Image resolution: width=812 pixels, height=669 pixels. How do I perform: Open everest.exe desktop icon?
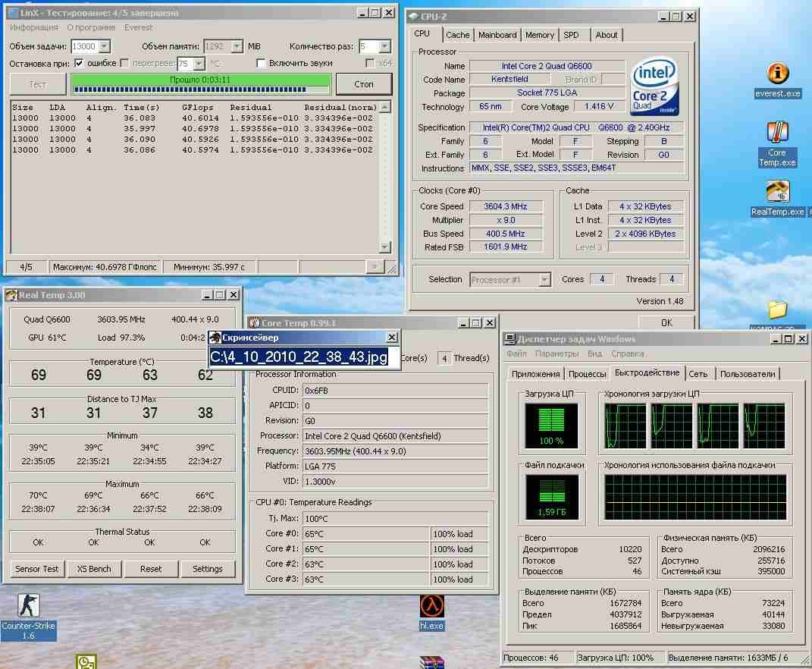pos(777,79)
